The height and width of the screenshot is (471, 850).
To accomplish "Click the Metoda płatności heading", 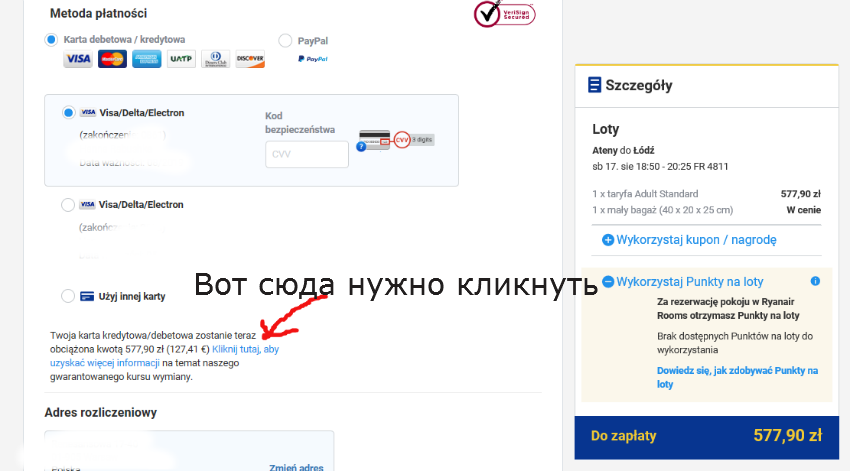I will (x=99, y=14).
